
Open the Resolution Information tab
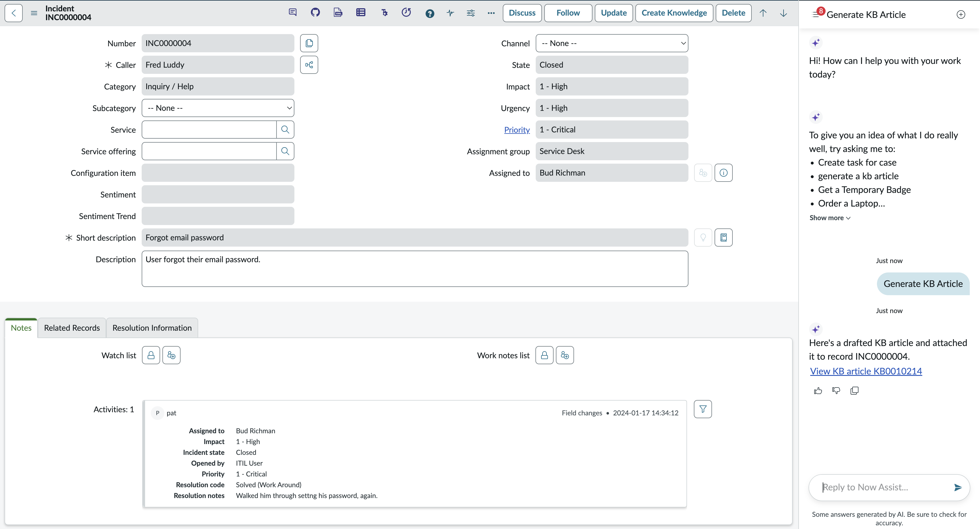pyautogui.click(x=152, y=328)
